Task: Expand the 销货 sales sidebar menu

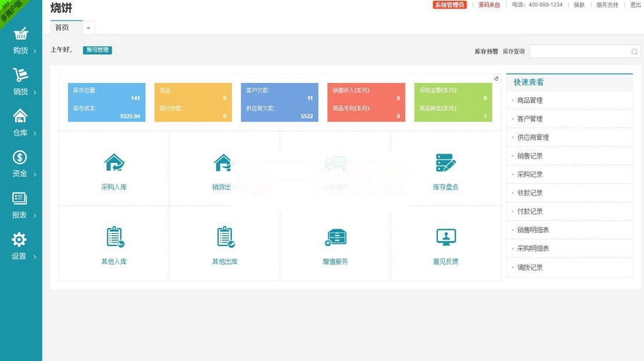Action: click(21, 81)
